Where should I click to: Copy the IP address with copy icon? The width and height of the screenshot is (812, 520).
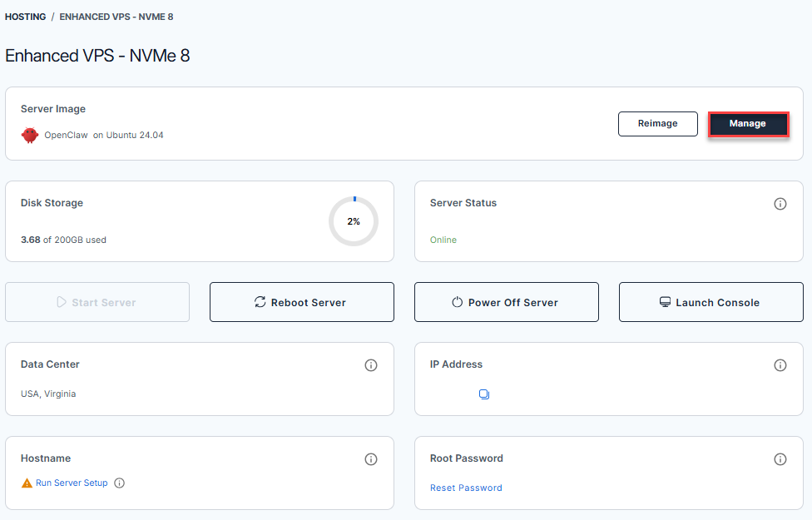484,394
